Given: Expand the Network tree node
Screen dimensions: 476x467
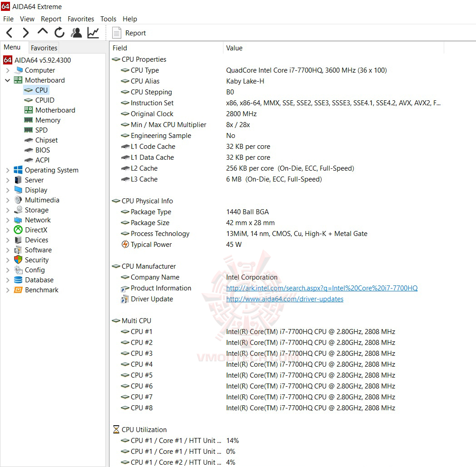Looking at the screenshot, I should coord(8,220).
